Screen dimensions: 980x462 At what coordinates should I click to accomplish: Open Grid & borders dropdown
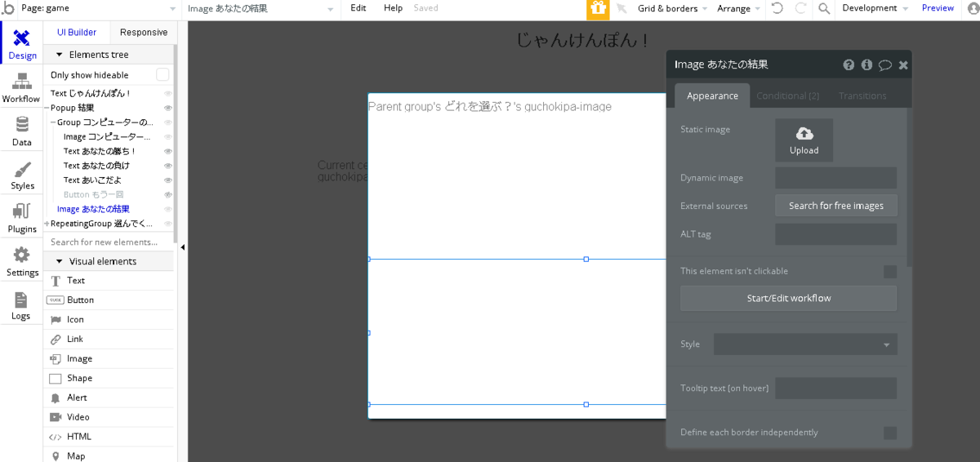(674, 8)
